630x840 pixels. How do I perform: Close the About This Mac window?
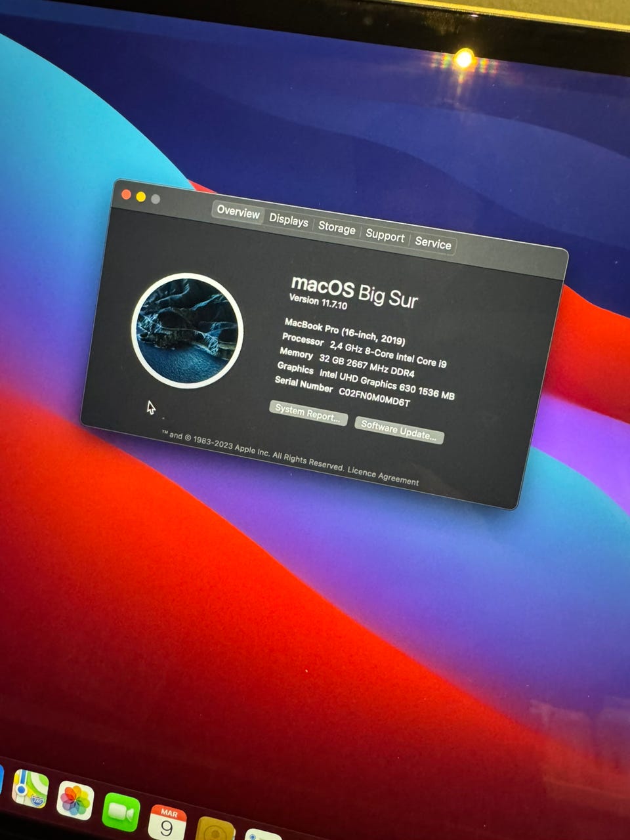pyautogui.click(x=126, y=194)
